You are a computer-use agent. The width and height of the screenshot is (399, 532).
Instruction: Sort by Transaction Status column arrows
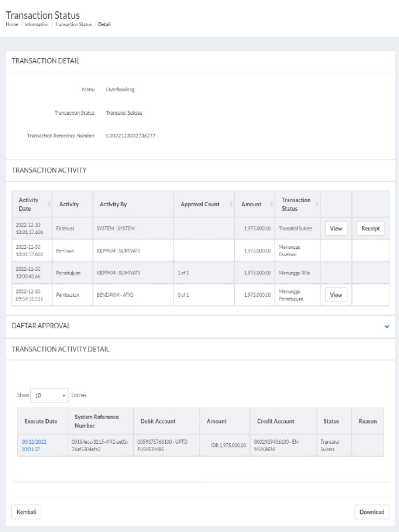tap(317, 204)
